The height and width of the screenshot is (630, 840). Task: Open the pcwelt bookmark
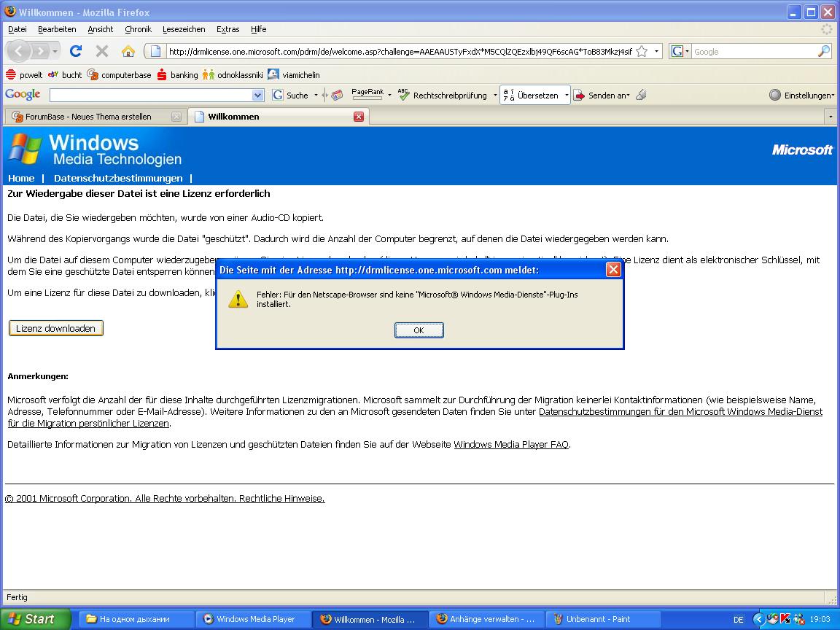tap(24, 75)
